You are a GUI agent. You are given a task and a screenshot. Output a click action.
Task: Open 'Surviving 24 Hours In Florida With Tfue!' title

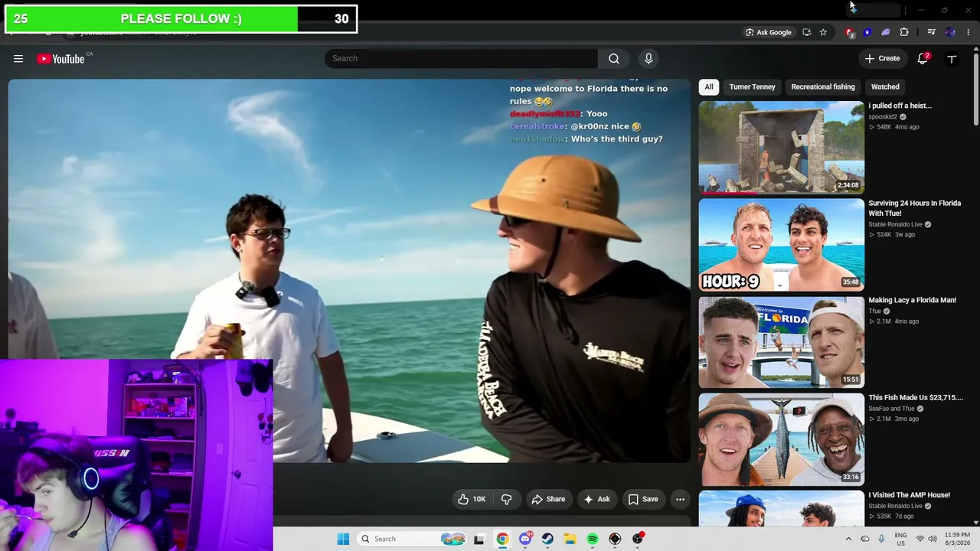click(914, 208)
